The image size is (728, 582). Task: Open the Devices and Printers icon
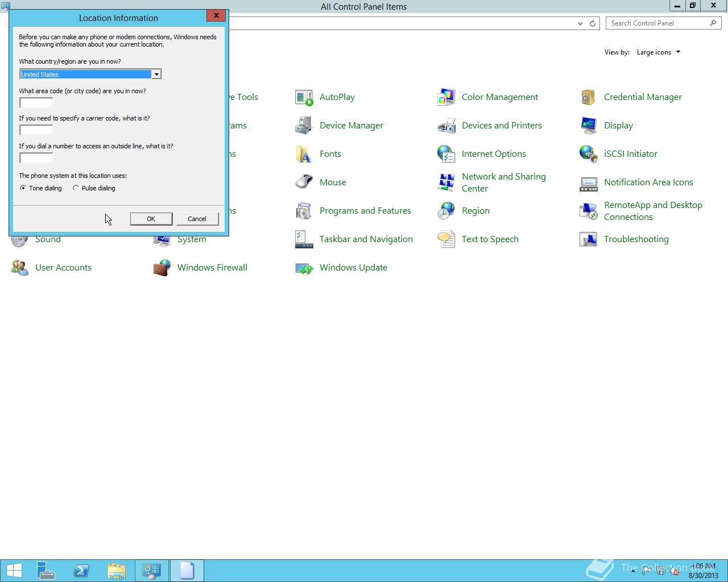click(446, 126)
